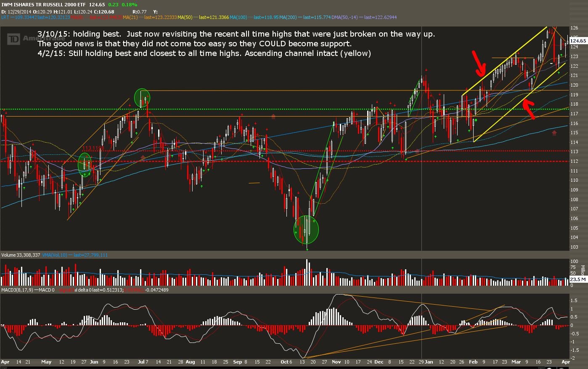Screen dimensions: 588x369
Task: Click the IWM ISHARES TR RUSSELL 2000 ETF title
Action: pyautogui.click(x=44, y=4)
